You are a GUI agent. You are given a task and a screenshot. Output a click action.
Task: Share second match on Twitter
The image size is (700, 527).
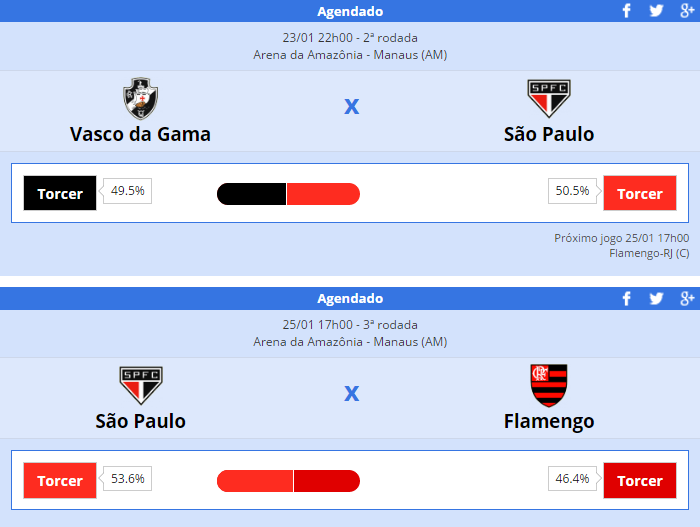tap(656, 298)
